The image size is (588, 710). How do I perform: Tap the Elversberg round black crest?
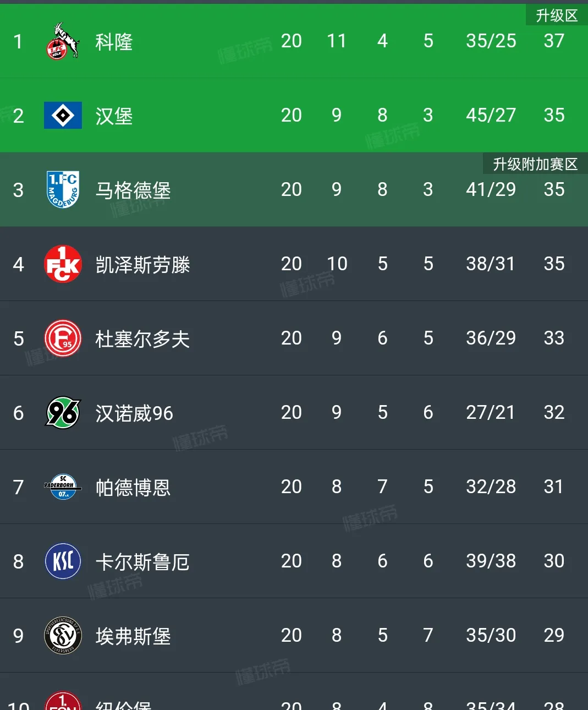click(63, 635)
